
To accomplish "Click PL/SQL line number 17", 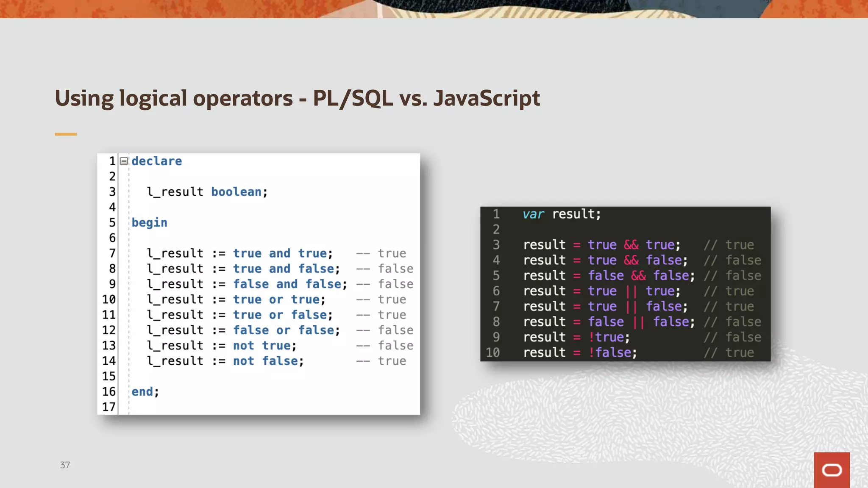I will pyautogui.click(x=109, y=407).
